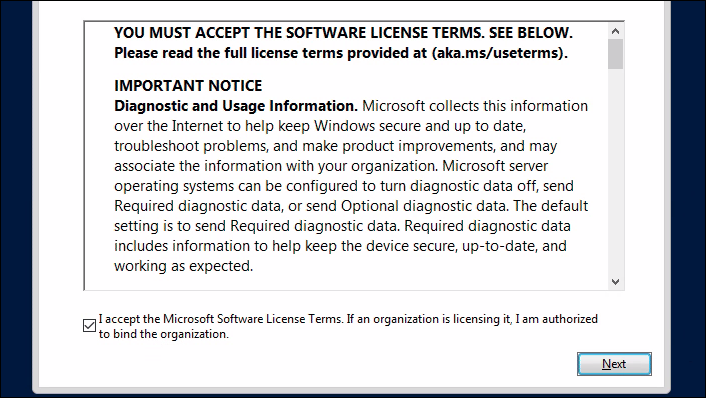
Task: Click the "troubleshoot problems" line of text
Action: 335,146
